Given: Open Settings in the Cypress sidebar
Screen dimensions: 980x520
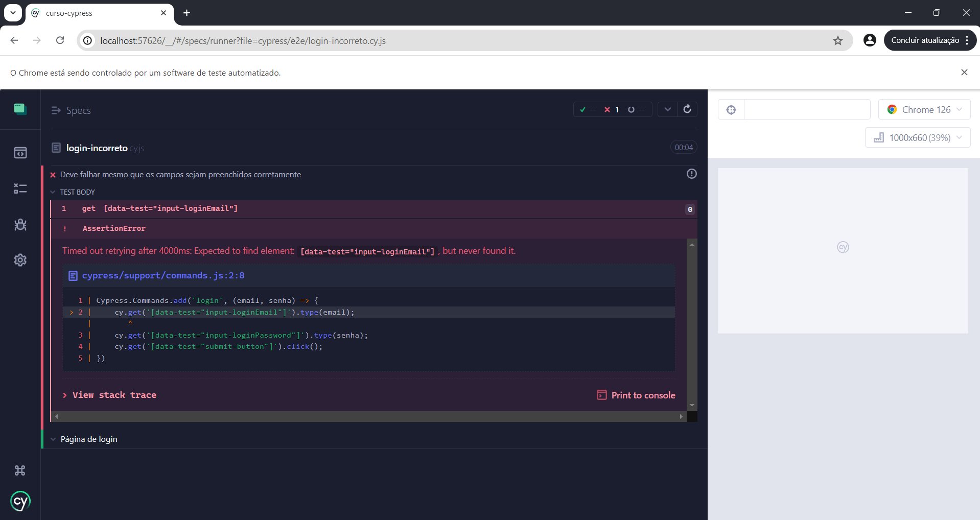Looking at the screenshot, I should (x=20, y=260).
